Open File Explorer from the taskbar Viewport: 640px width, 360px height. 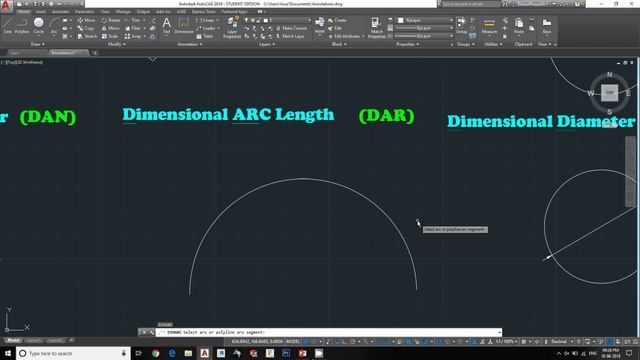point(188,353)
